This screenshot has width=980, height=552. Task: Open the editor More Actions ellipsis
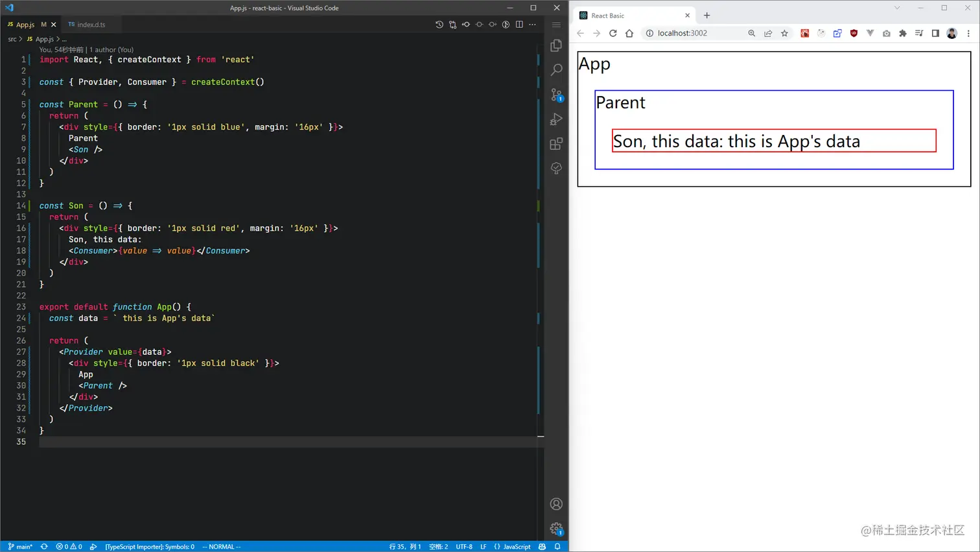tap(533, 25)
